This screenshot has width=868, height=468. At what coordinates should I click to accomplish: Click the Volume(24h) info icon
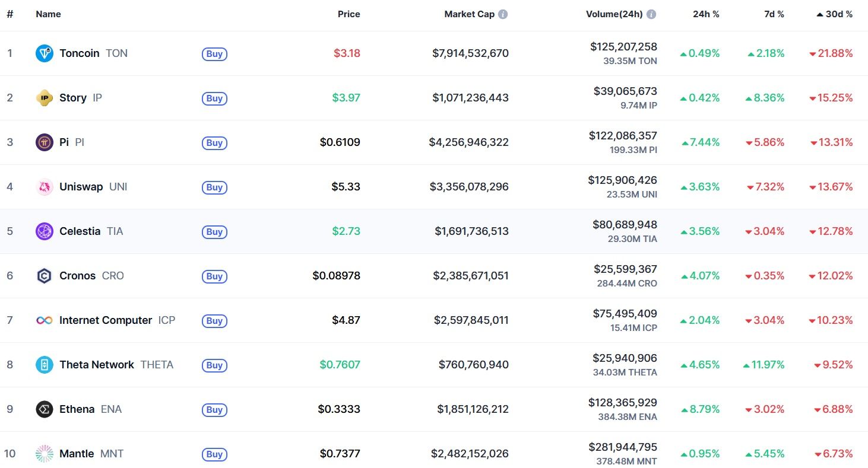(x=651, y=14)
